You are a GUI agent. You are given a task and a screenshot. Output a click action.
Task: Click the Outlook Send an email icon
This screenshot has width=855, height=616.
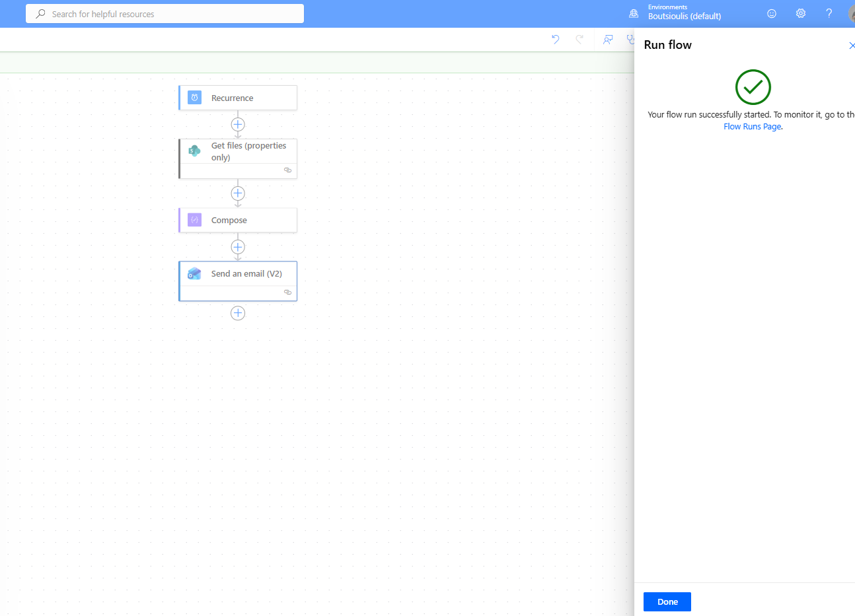pos(194,273)
